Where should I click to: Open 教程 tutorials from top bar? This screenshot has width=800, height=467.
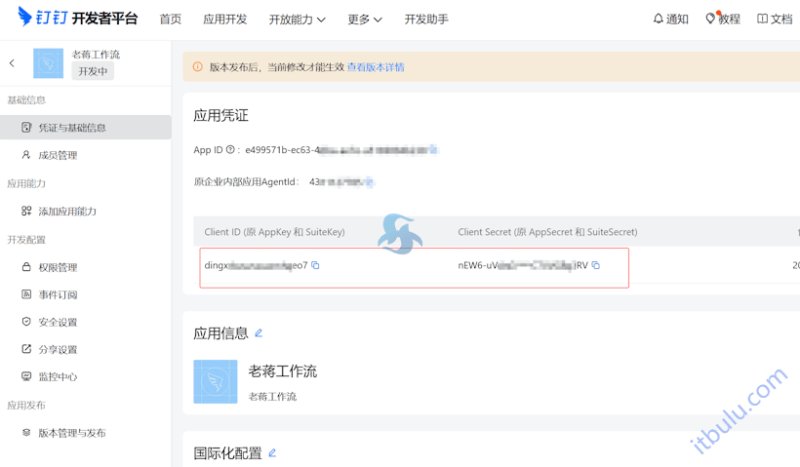tap(722, 19)
